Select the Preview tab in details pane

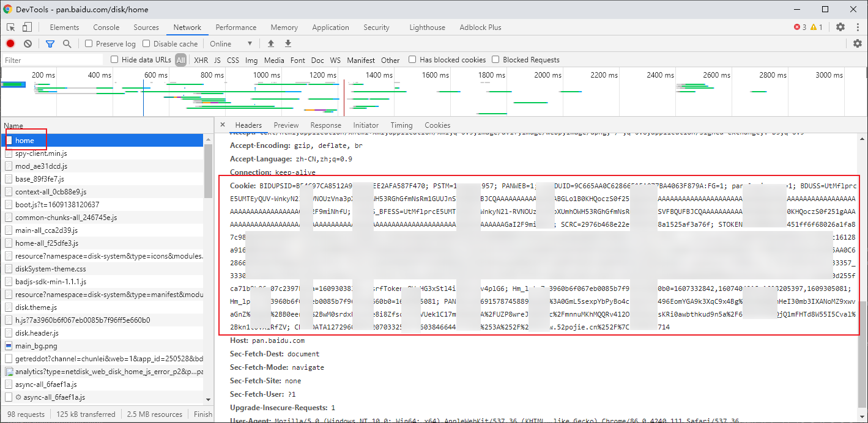(286, 125)
